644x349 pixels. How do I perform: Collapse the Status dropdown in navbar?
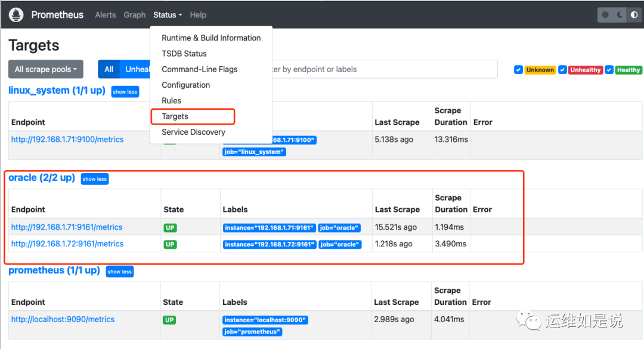point(168,15)
